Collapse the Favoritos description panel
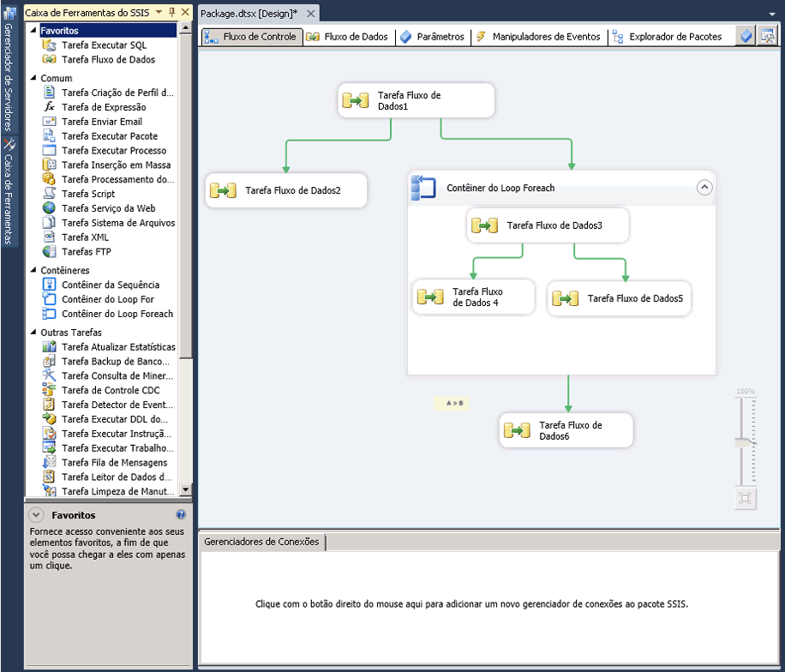This screenshot has width=785, height=672. tap(36, 515)
